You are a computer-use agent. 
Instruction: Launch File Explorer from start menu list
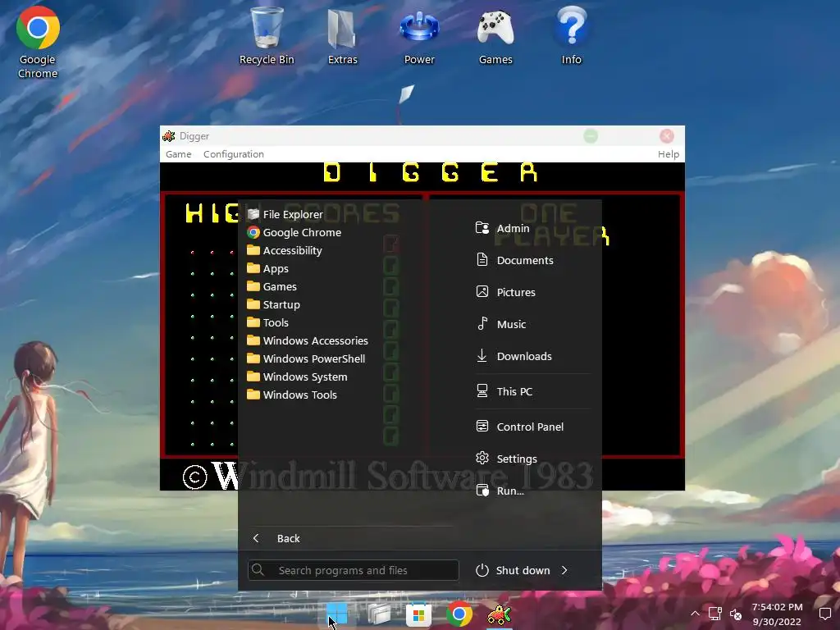point(285,214)
